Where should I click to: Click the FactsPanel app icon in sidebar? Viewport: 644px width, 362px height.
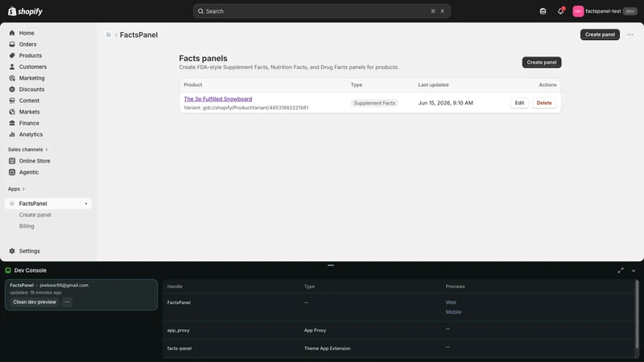pyautogui.click(x=12, y=204)
